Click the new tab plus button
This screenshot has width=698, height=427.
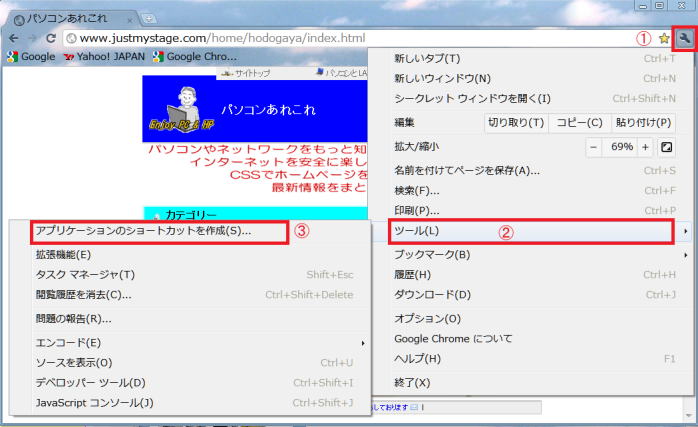pos(149,18)
